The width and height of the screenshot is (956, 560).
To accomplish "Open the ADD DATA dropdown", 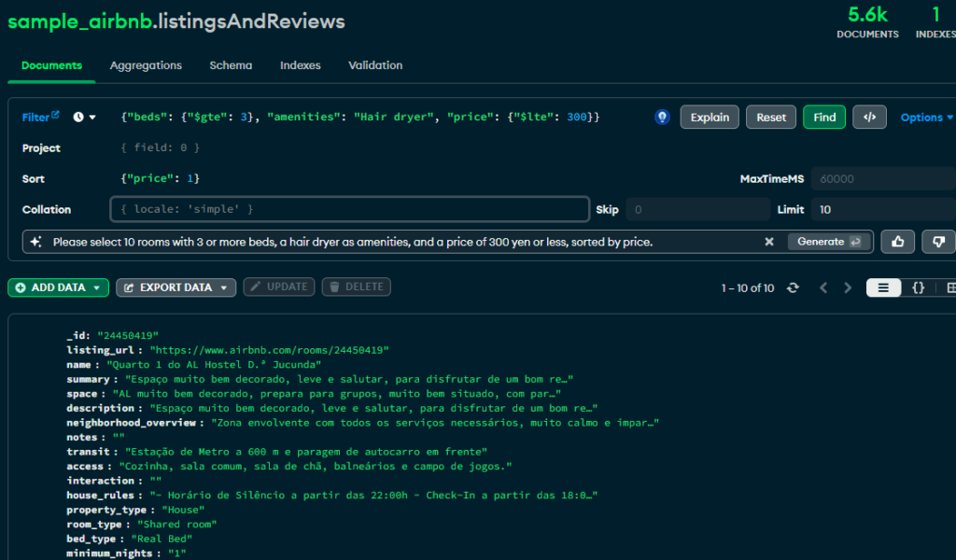I will 58,287.
